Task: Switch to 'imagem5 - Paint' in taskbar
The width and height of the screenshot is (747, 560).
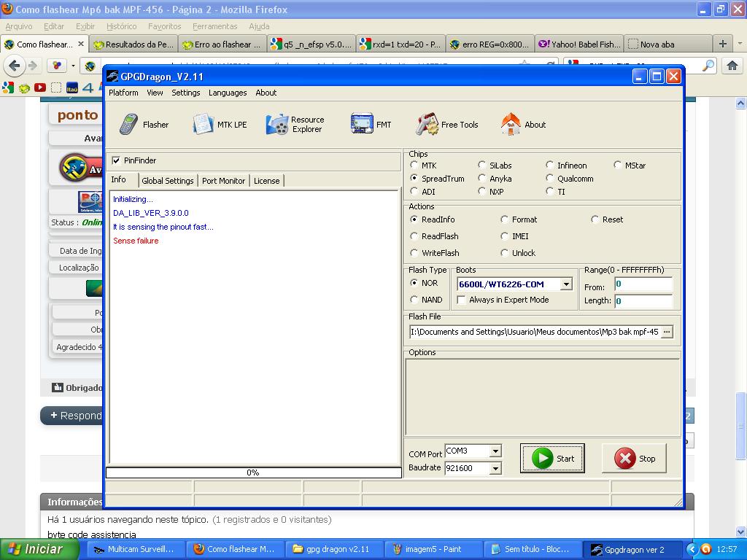Action: click(432, 549)
